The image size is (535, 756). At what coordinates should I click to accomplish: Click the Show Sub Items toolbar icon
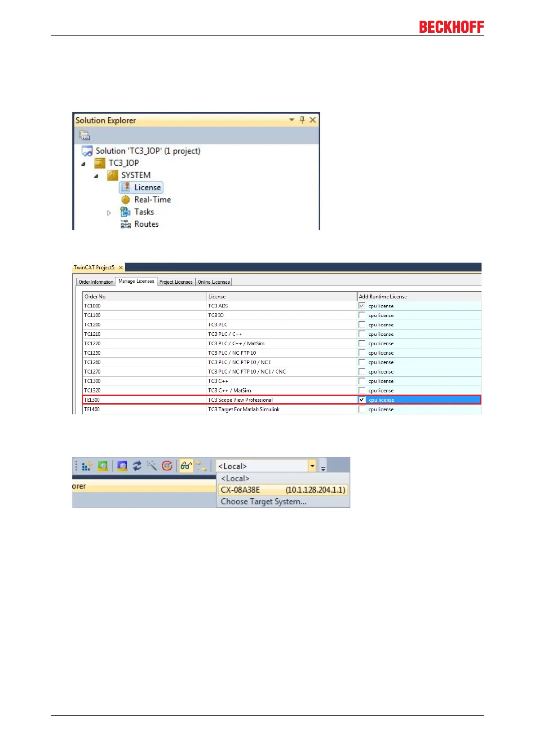click(x=201, y=466)
